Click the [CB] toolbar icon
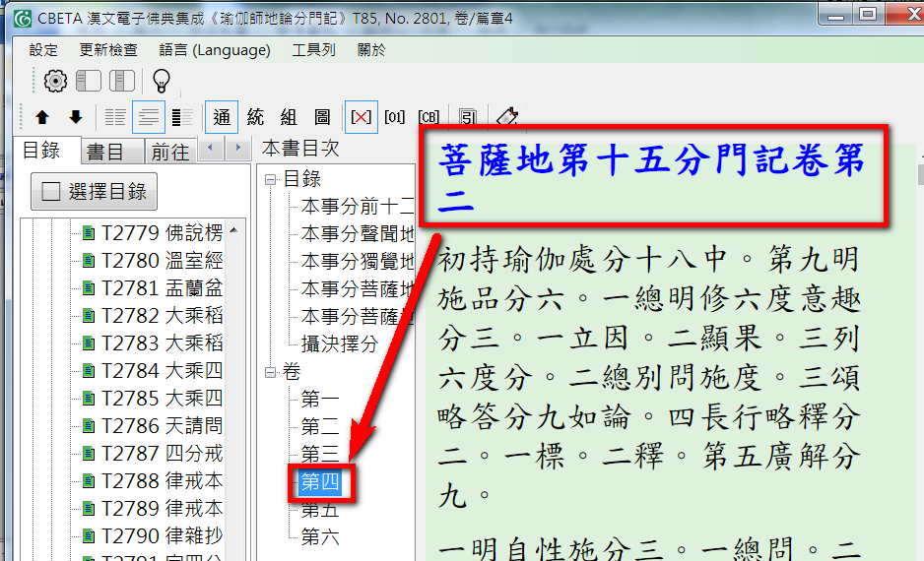Viewport: 924px width, 561px height. (429, 117)
